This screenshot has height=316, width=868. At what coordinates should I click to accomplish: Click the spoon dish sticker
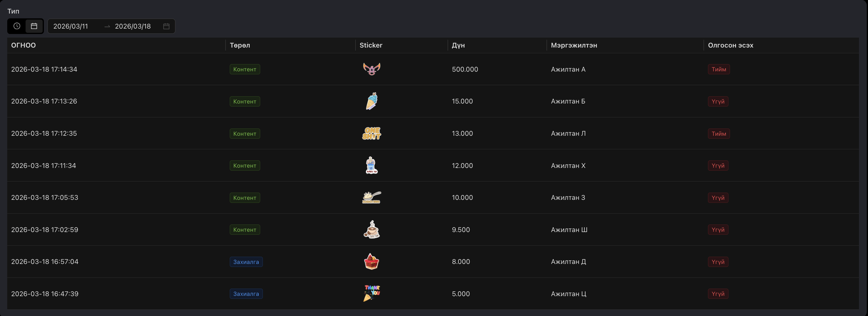pyautogui.click(x=371, y=198)
